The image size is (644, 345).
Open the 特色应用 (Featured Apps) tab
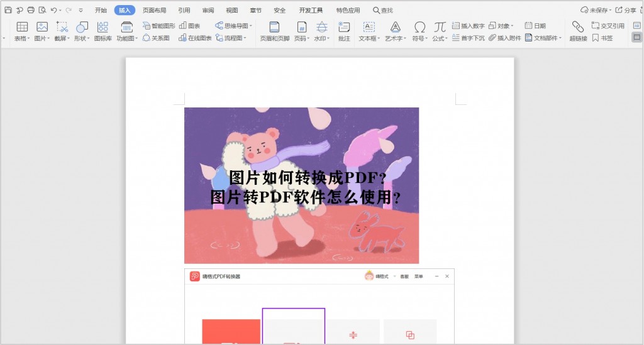pos(348,10)
